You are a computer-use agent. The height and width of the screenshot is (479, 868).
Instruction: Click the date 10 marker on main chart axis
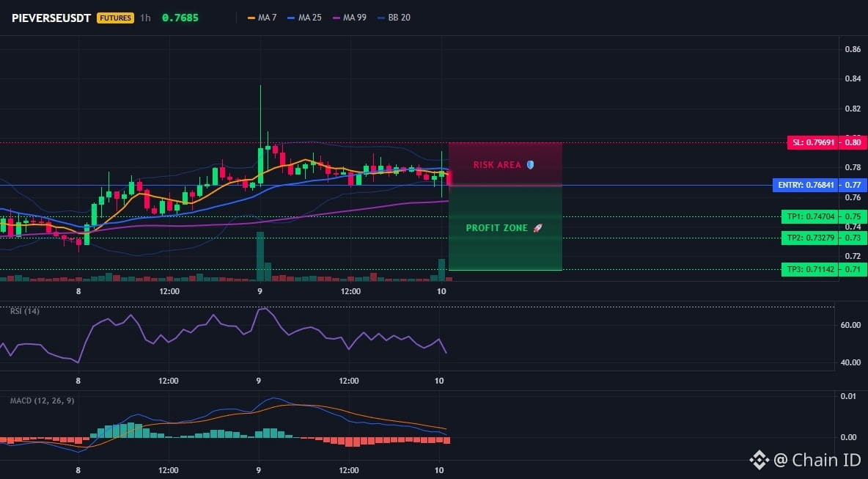pyautogui.click(x=441, y=291)
